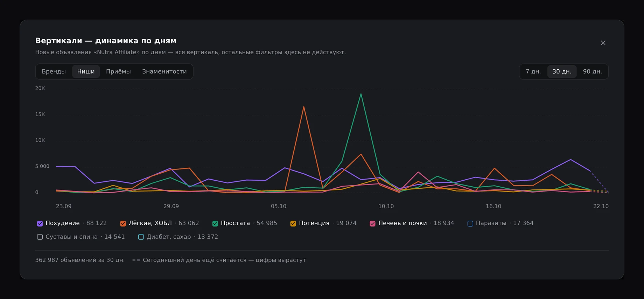This screenshot has width=644, height=299.
Task: Uncheck the Потенция series checkbox
Action: click(293, 223)
